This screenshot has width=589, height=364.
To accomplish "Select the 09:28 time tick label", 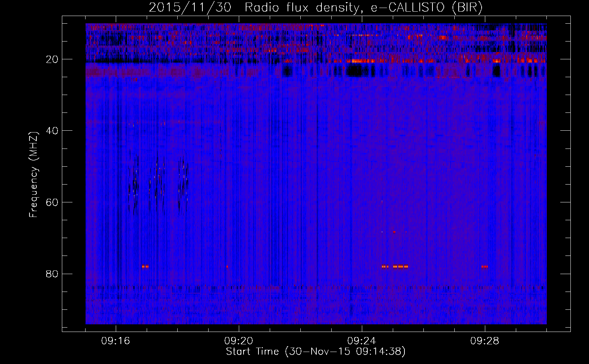I will [485, 341].
